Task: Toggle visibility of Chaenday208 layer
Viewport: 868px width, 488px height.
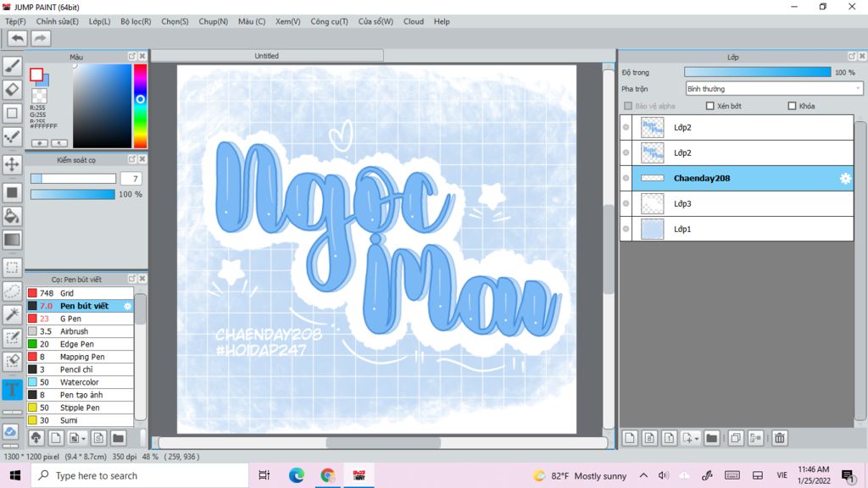Action: [626, 178]
